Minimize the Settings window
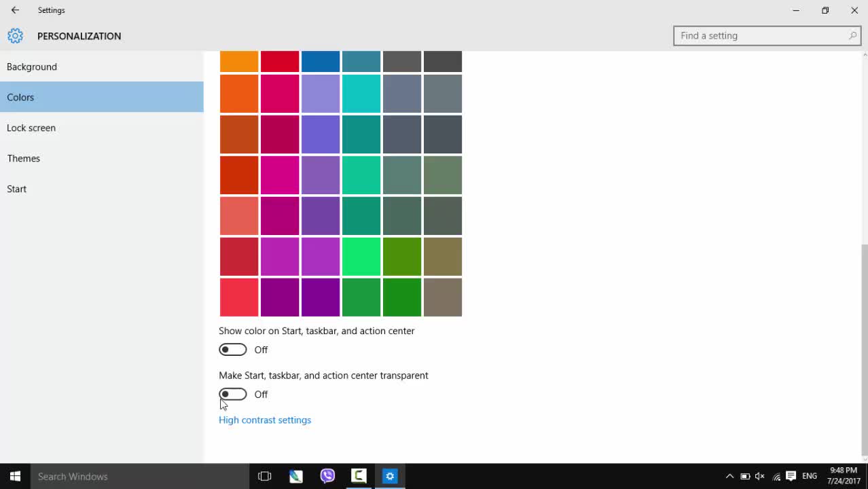Image resolution: width=868 pixels, height=489 pixels. [x=796, y=10]
